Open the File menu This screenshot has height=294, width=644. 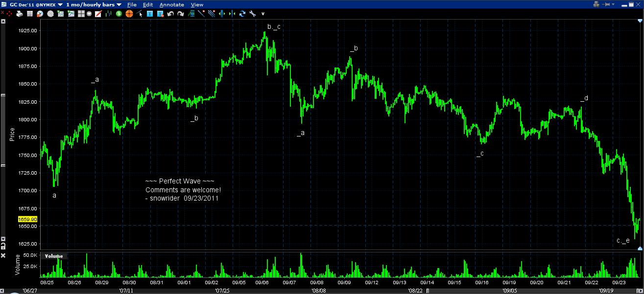(x=132, y=4)
